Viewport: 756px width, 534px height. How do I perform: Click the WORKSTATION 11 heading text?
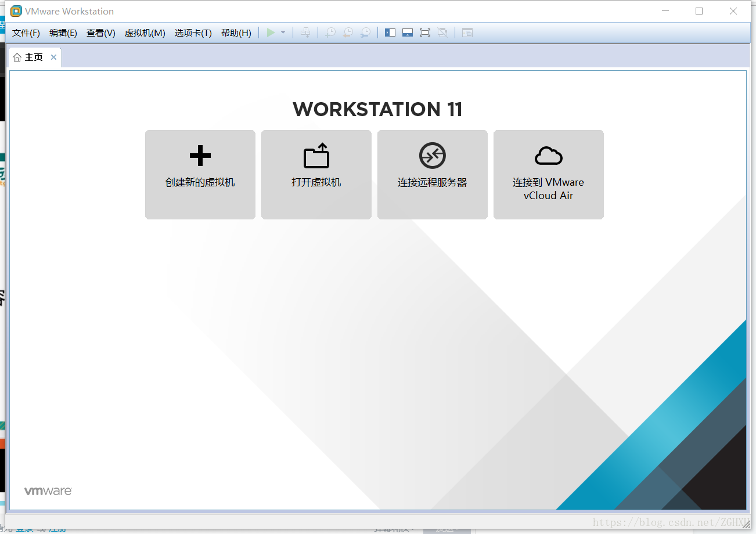[x=378, y=109]
